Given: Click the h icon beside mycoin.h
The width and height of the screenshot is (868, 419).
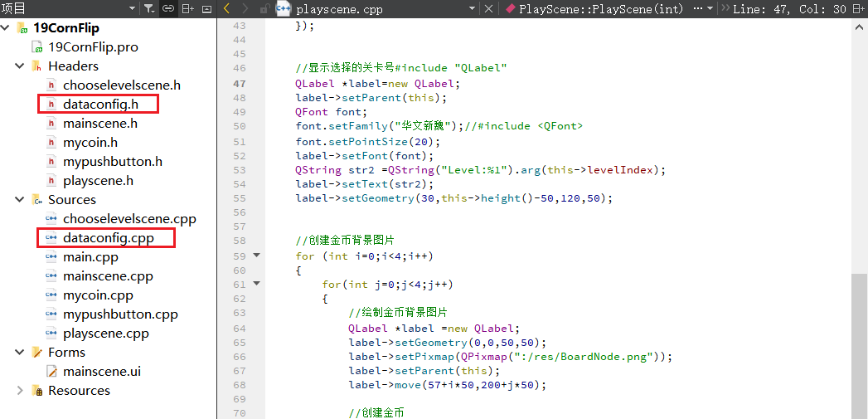Looking at the screenshot, I should [51, 143].
